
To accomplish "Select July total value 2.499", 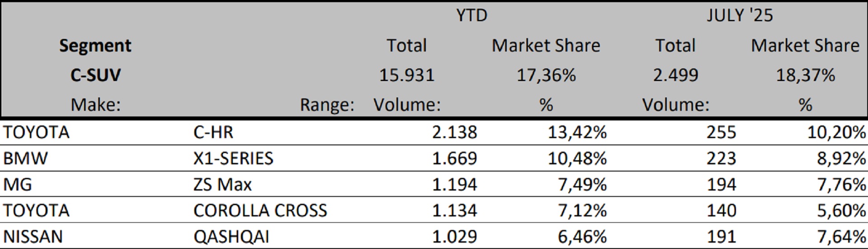I will [x=675, y=75].
